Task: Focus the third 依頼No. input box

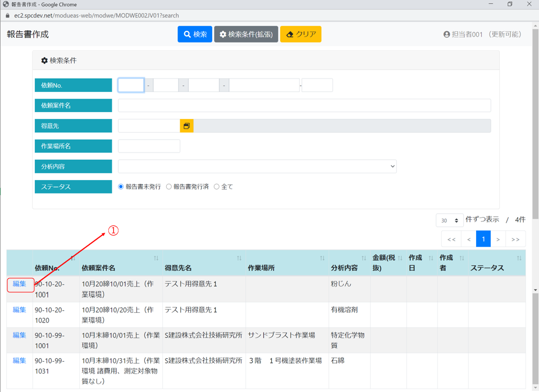Action: tap(204, 85)
